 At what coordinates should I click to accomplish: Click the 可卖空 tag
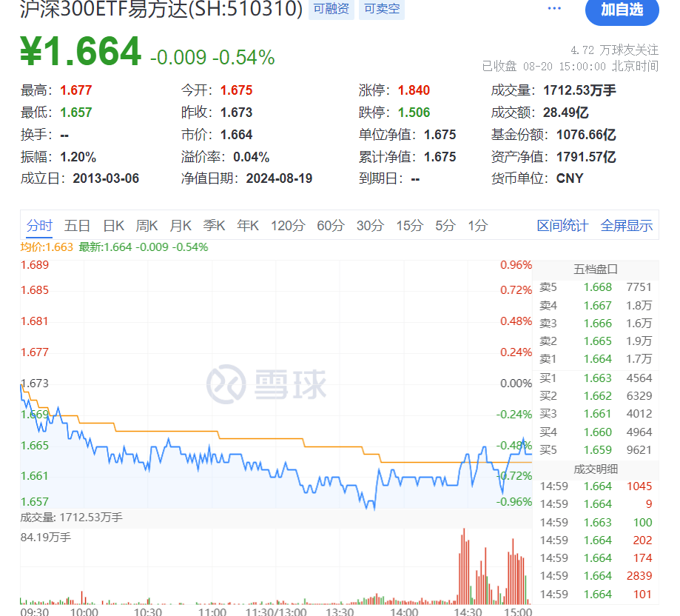tap(380, 9)
